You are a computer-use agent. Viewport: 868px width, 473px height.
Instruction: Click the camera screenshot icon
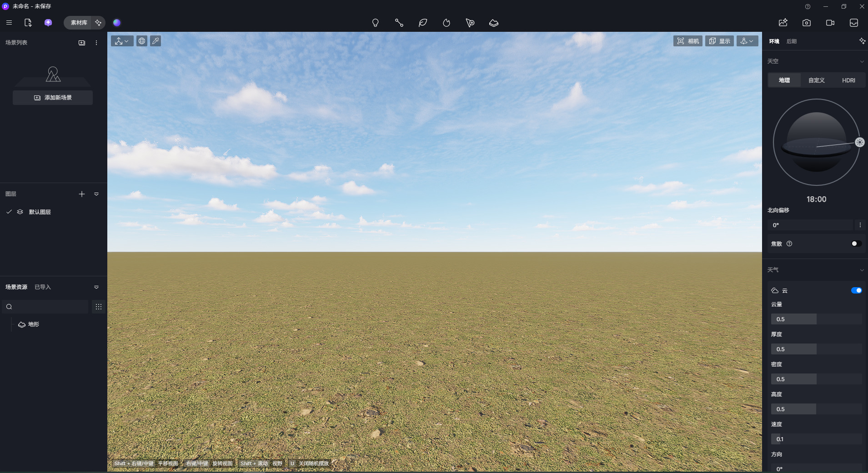click(807, 23)
